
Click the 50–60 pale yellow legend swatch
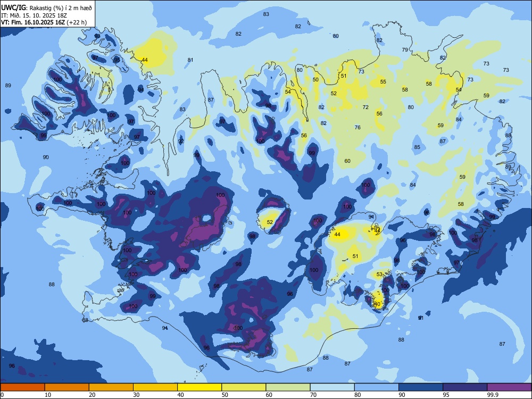pos(244,387)
